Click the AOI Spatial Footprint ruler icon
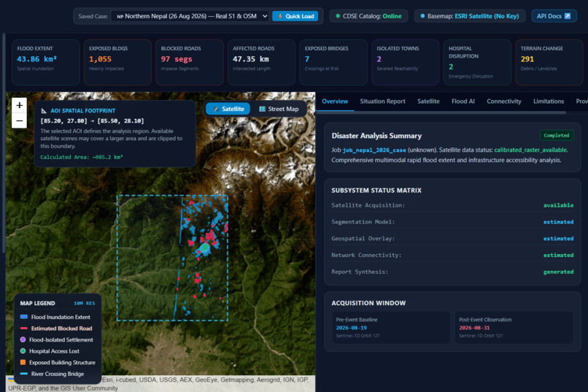Viewport: 588px width, 392px height. (x=44, y=111)
